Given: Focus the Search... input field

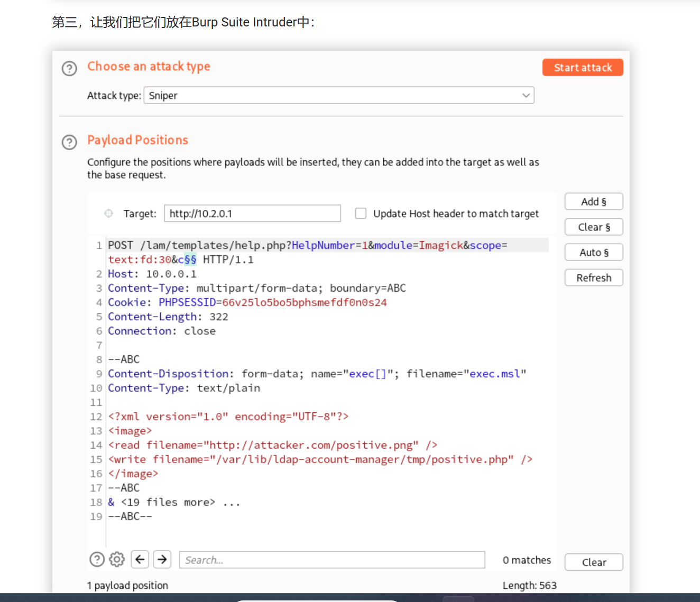Looking at the screenshot, I should coord(332,560).
